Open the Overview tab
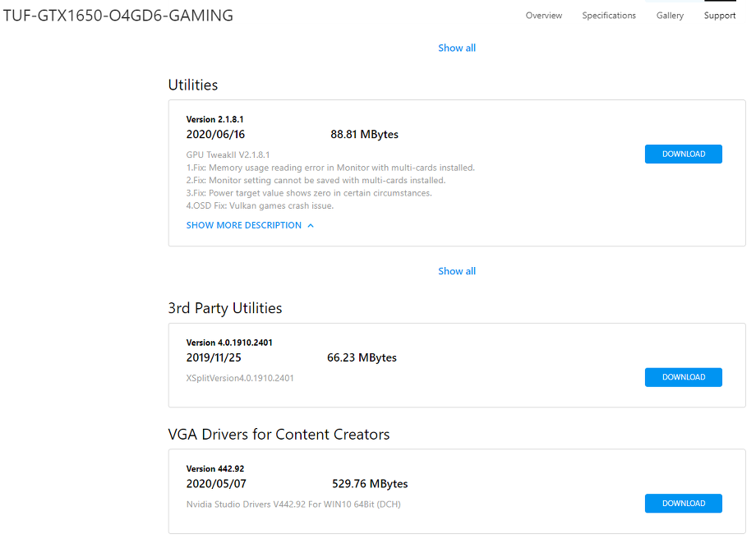Viewport: 756px width, 539px height. [543, 16]
